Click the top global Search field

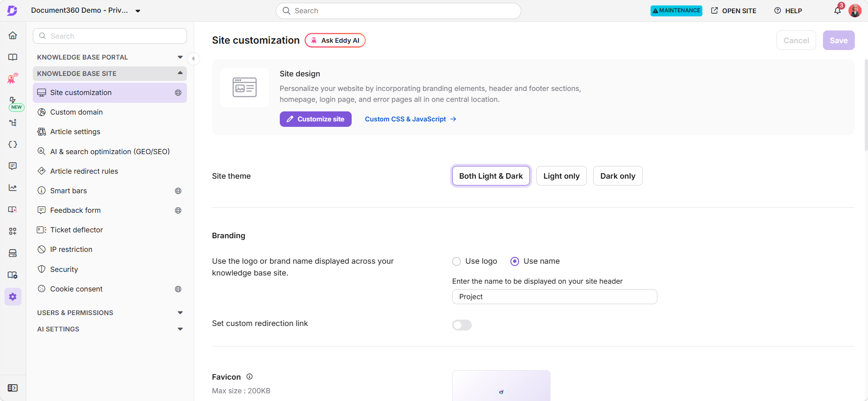click(x=399, y=11)
